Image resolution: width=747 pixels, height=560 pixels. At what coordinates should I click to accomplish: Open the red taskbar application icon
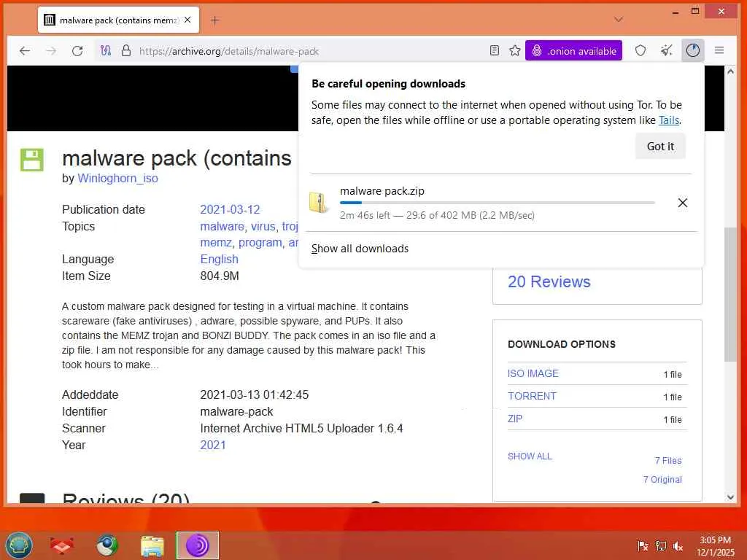61,545
